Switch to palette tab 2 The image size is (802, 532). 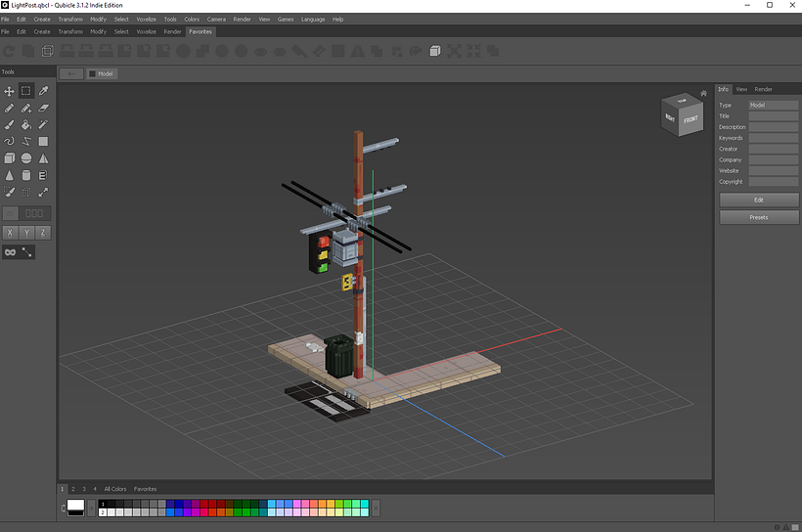pyautogui.click(x=73, y=489)
